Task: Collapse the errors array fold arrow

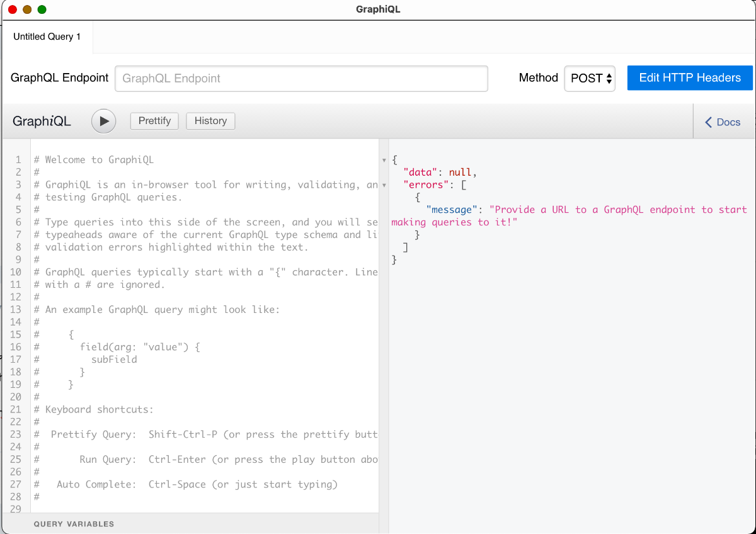Action: coord(384,185)
